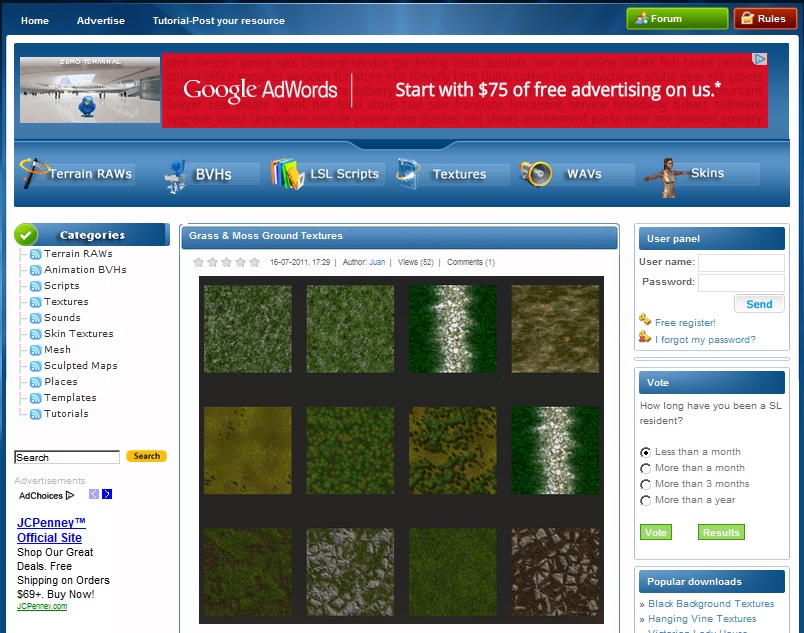Viewport: 804px width, 633px height.
Task: Click the Google AdWords banner ad
Action: click(465, 91)
